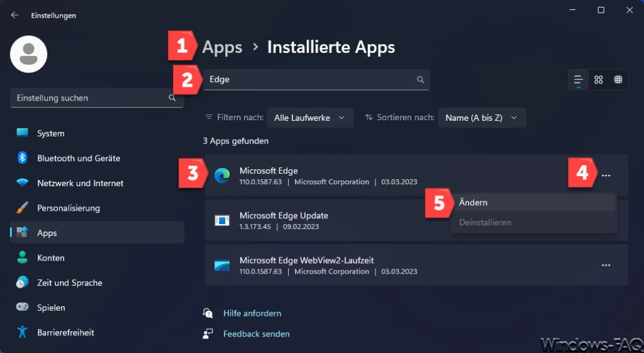644x353 pixels.
Task: Click the search magnifier in Edge field
Action: [x=420, y=80]
